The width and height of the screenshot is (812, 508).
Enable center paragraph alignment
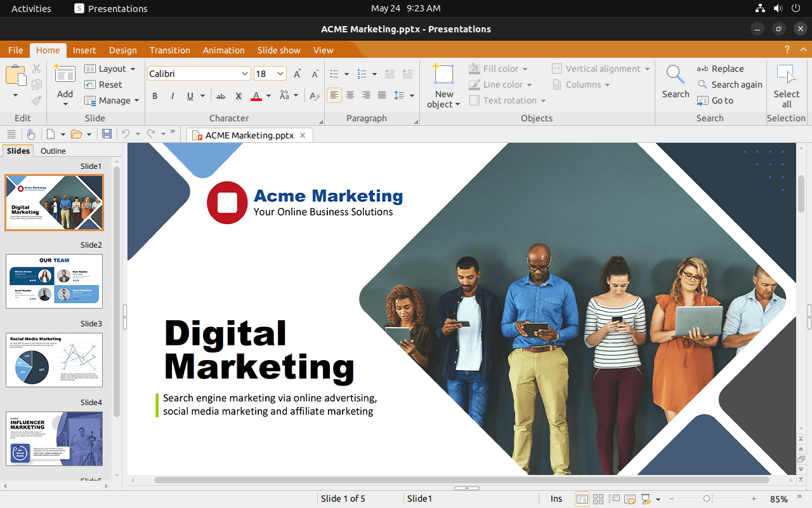(350, 95)
